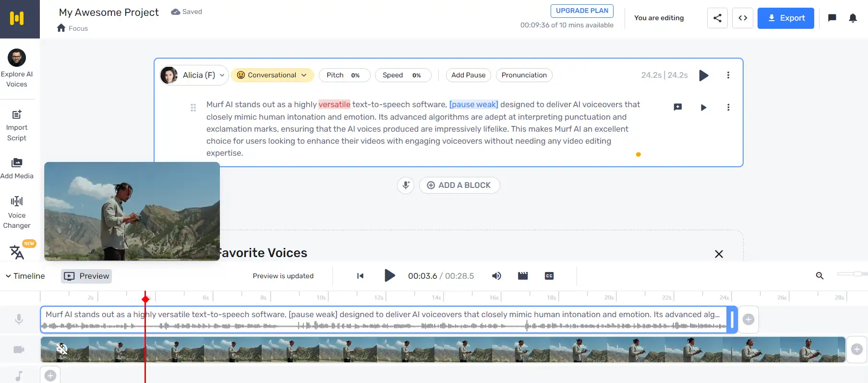The height and width of the screenshot is (383, 868).
Task: Collapse the Timeline section
Action: [25, 276]
